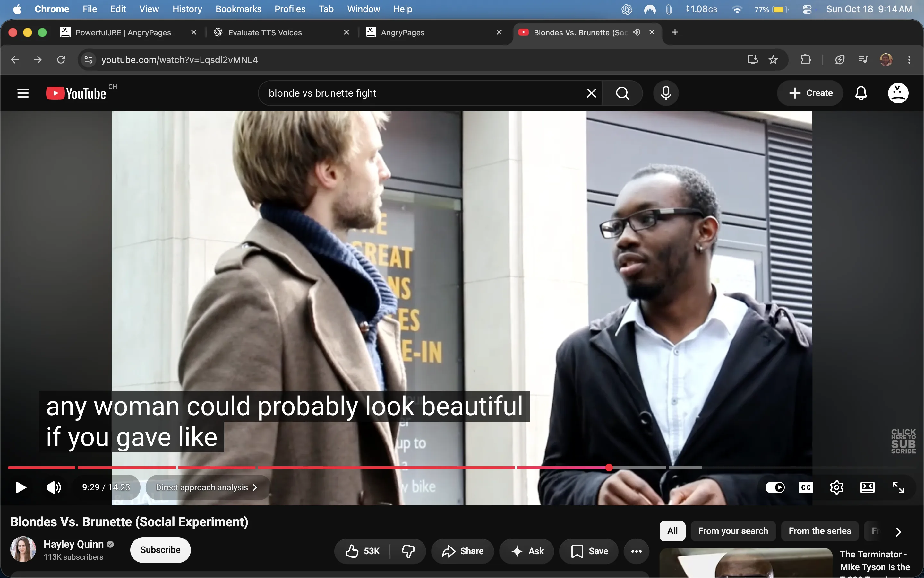Bookmark this page with star icon
924x578 pixels.
coord(773,60)
